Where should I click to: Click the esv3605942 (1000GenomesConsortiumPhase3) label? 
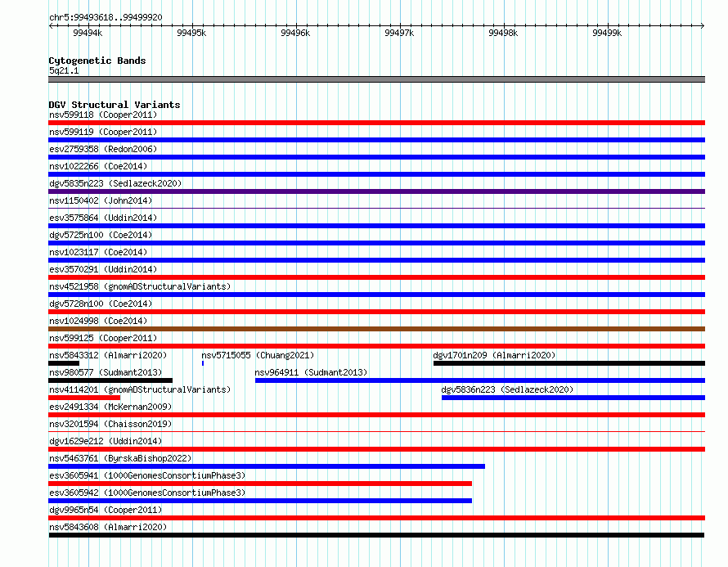147,493
